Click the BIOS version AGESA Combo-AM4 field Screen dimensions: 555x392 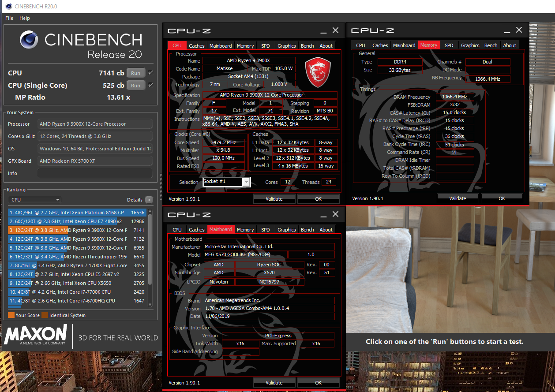(269, 308)
